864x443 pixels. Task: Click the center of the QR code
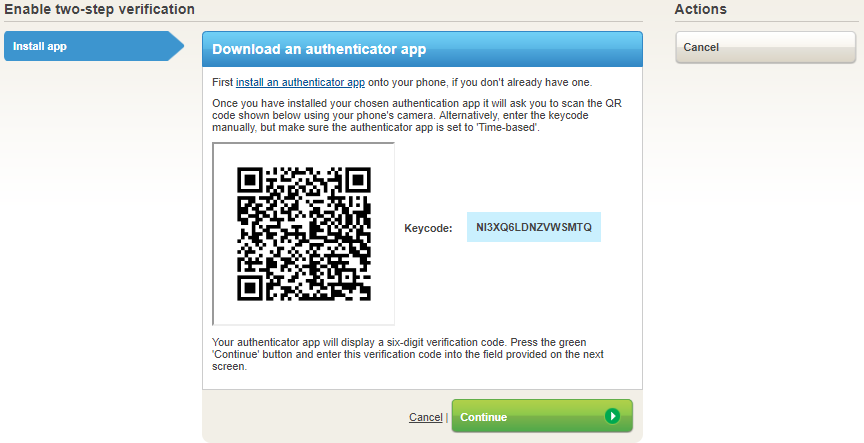tap(304, 234)
